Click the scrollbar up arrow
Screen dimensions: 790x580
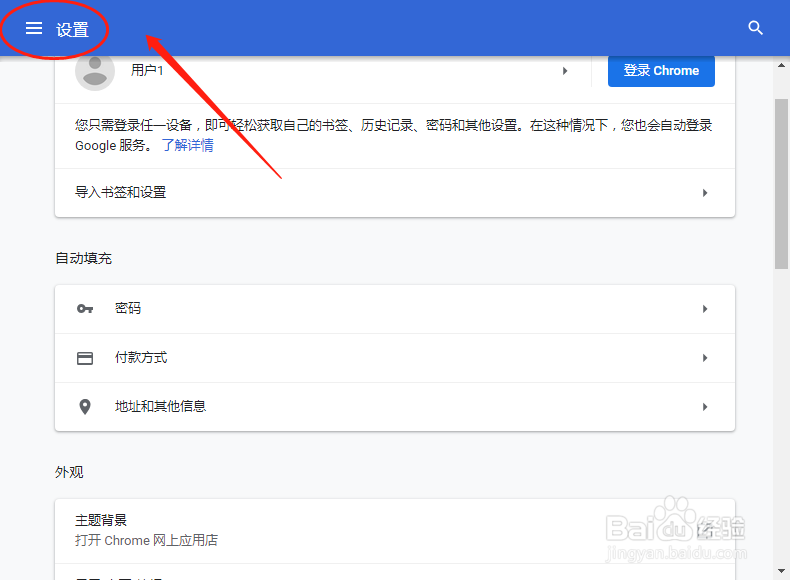tap(781, 65)
